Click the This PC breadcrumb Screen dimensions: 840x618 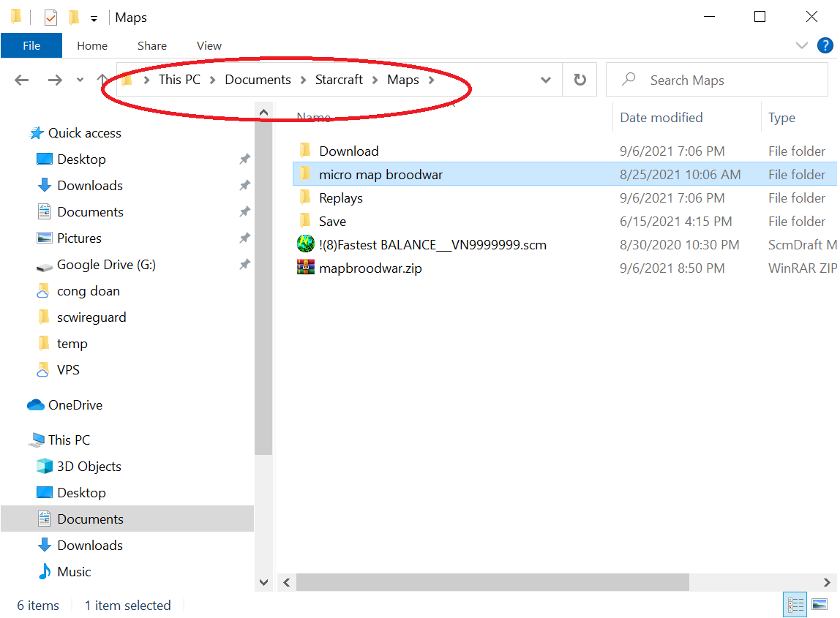(179, 79)
